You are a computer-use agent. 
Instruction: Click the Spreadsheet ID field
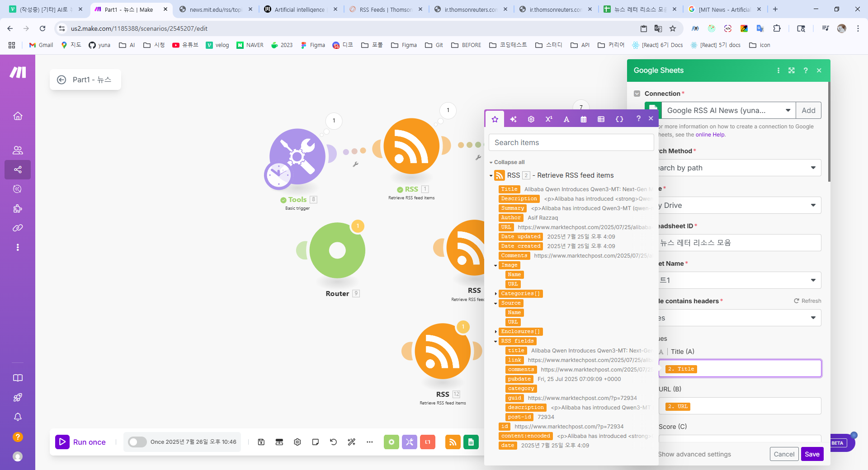pos(740,243)
